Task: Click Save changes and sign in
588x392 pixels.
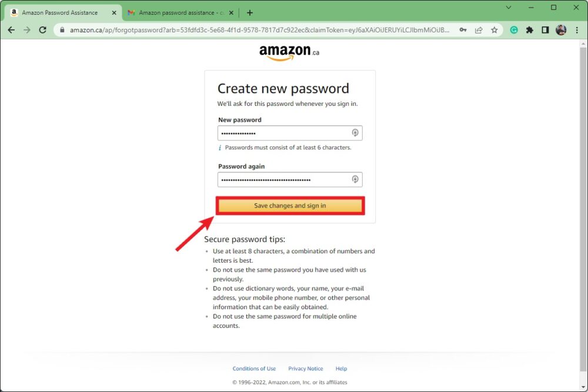Action: pos(290,206)
